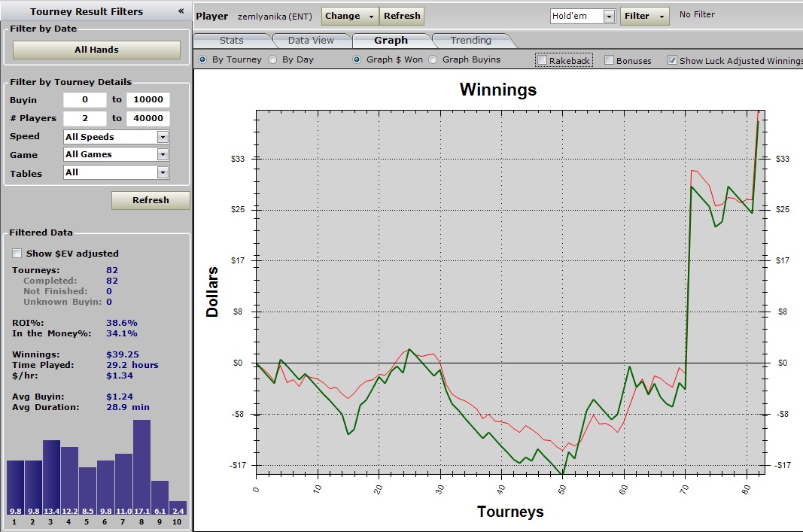The height and width of the screenshot is (532, 803).
Task: Check the Bonuses checkbox
Action: [x=610, y=60]
